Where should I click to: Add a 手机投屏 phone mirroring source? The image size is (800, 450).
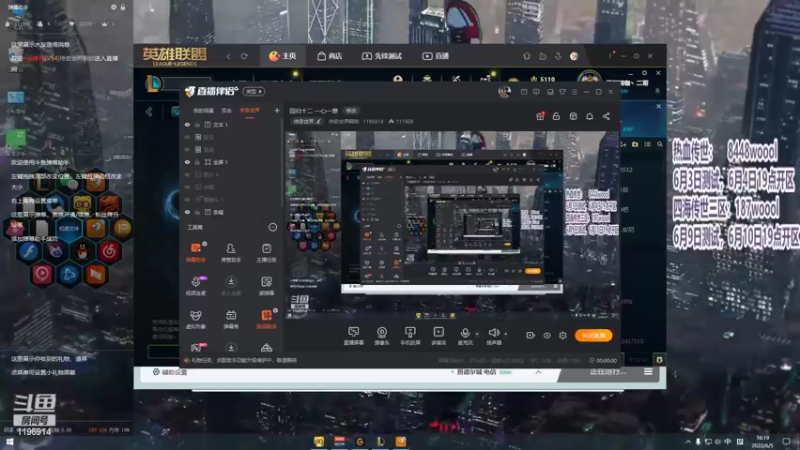click(x=410, y=336)
